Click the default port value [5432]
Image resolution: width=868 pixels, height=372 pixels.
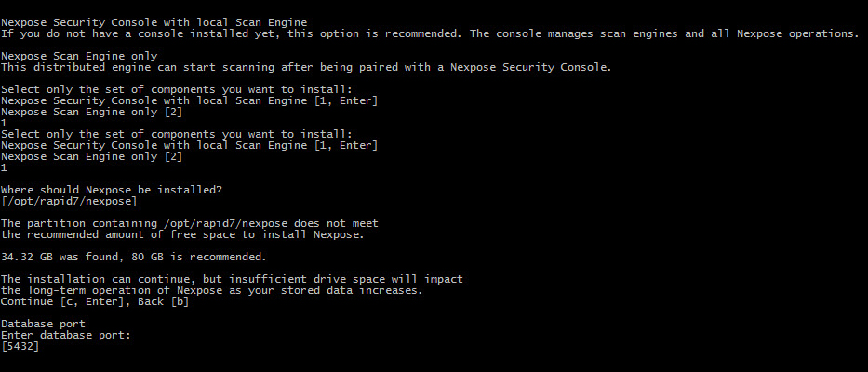click(20, 346)
